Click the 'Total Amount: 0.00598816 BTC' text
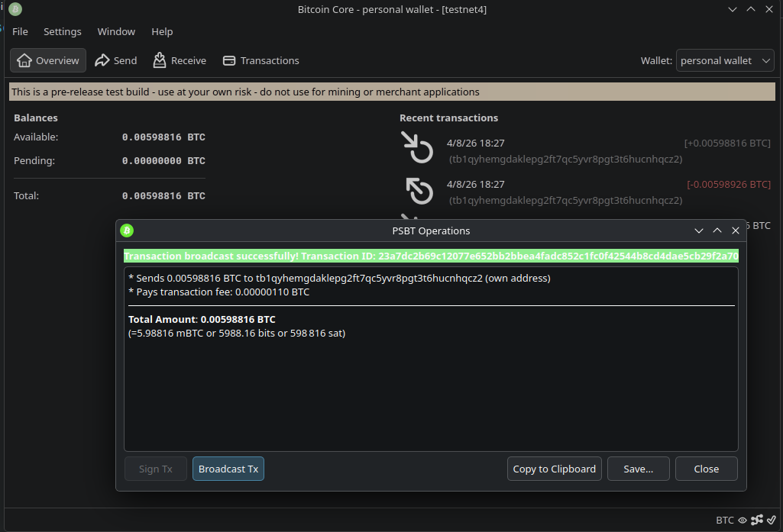783x532 pixels. click(202, 319)
